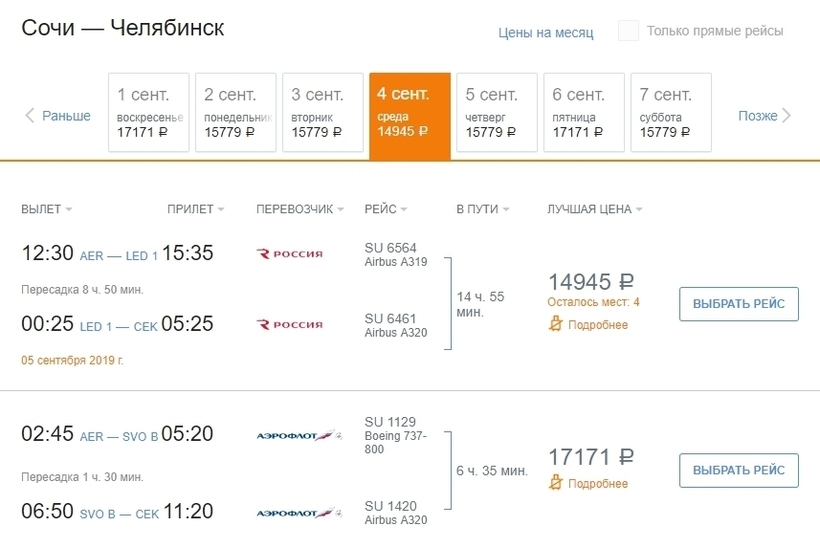Click Аэрофлот logo for flight SU 1420

[x=299, y=513]
